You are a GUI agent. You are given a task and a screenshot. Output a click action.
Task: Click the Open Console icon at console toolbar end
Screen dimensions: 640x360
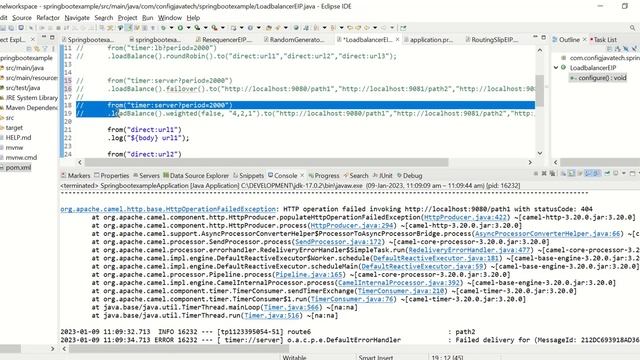[x=632, y=173]
